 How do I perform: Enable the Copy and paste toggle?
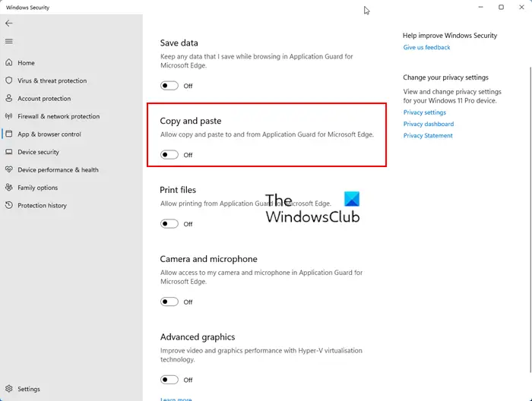point(169,155)
